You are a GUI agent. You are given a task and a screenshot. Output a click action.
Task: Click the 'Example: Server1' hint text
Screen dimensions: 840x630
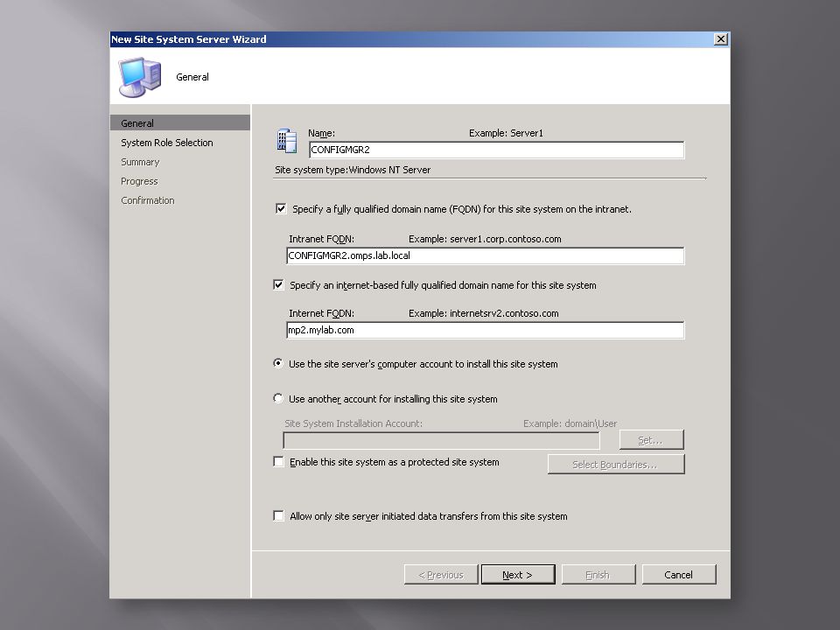pyautogui.click(x=506, y=133)
